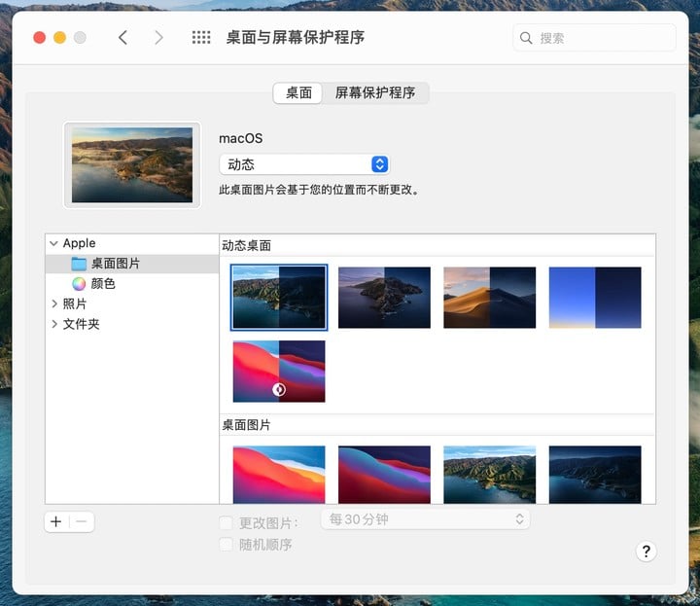
Task: Enable the 随机顺序 checkbox
Action: click(x=227, y=545)
